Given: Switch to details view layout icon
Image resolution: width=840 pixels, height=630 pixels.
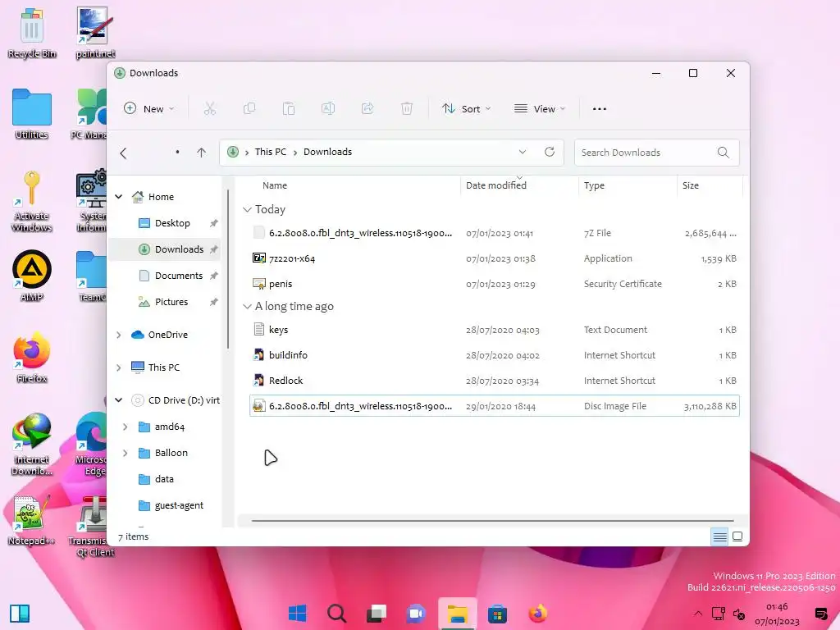Looking at the screenshot, I should [x=719, y=536].
